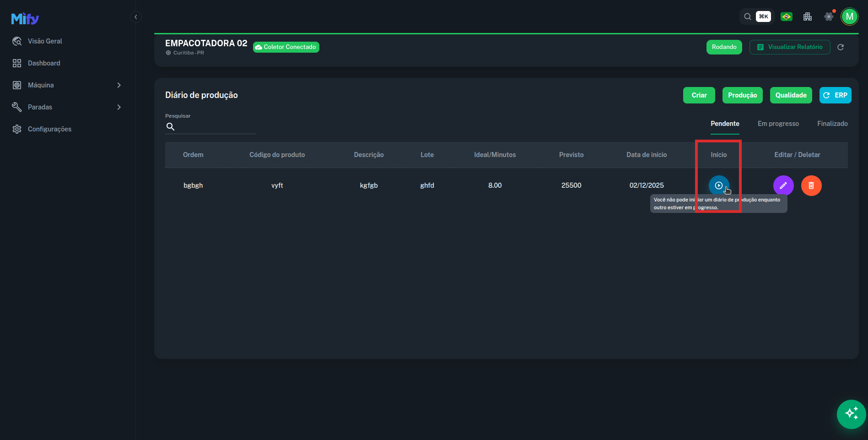Click the Criar button
Image resolution: width=868 pixels, height=440 pixels.
point(699,95)
